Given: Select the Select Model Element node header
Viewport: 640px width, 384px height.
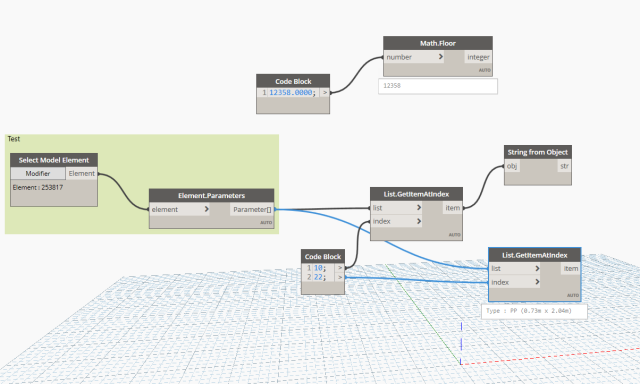Looking at the screenshot, I should 54,160.
